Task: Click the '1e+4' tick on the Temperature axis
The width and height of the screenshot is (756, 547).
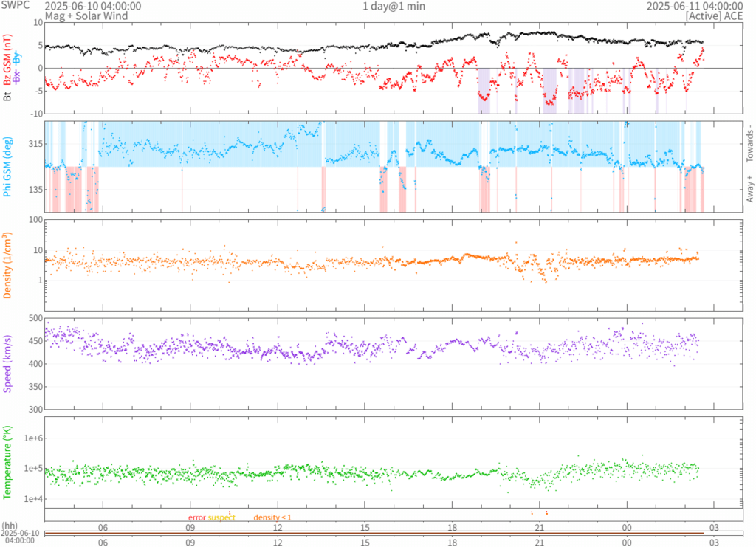Action: tap(33, 499)
